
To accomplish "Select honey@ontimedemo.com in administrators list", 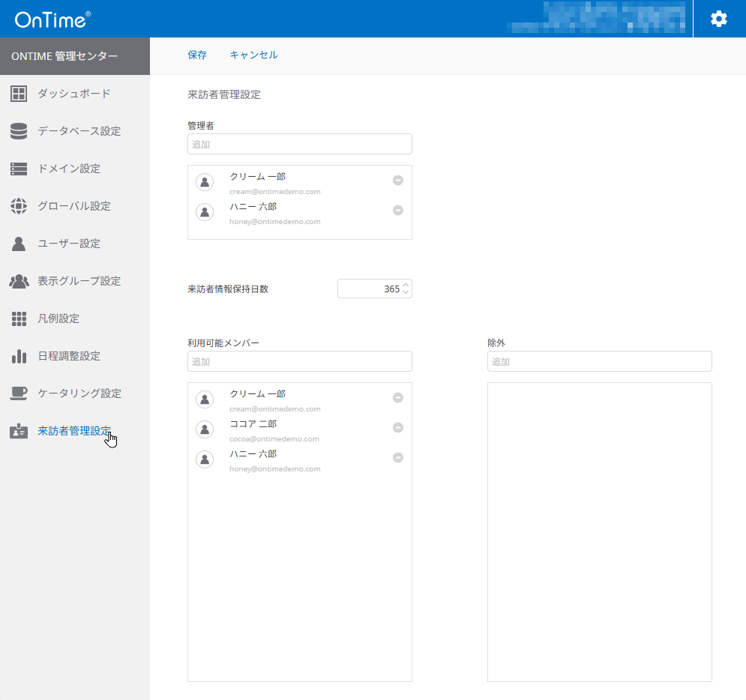I will point(275,222).
